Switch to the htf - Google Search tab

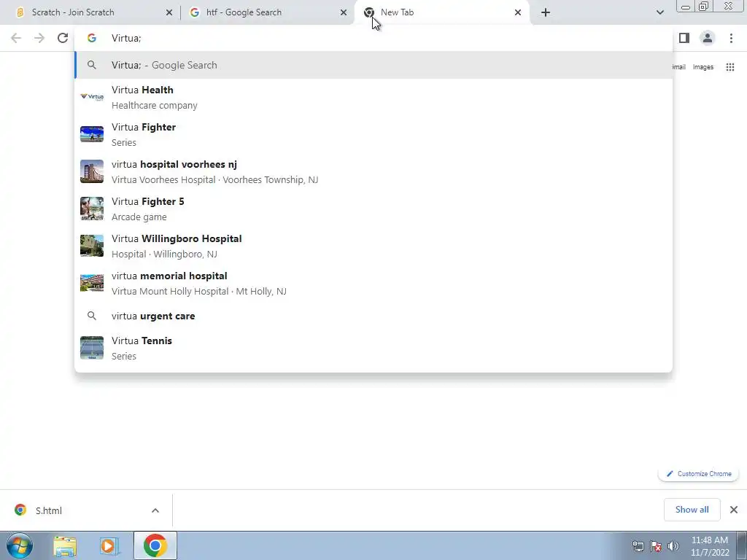point(268,12)
